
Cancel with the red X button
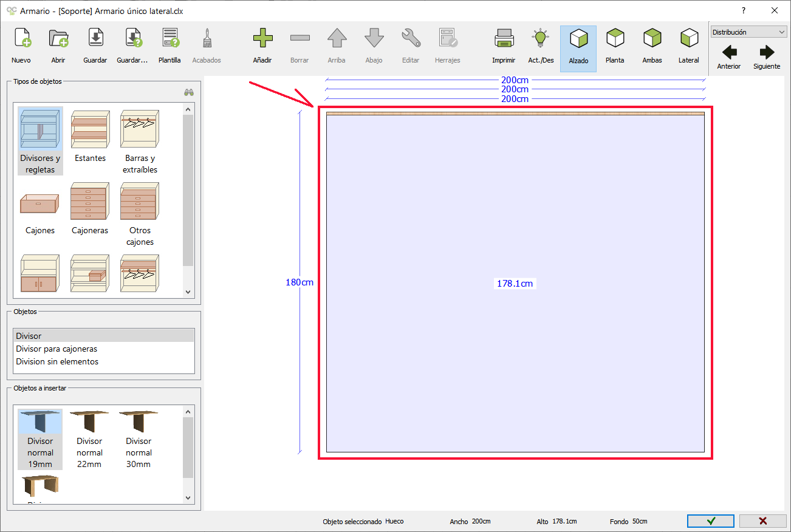click(763, 520)
